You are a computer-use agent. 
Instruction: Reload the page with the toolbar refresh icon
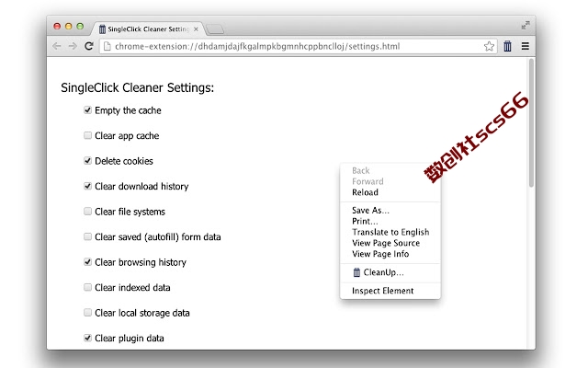coord(89,46)
